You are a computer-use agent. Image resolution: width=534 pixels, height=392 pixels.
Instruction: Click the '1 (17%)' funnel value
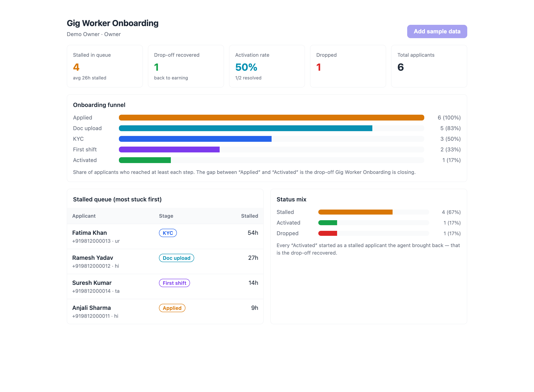(x=451, y=160)
